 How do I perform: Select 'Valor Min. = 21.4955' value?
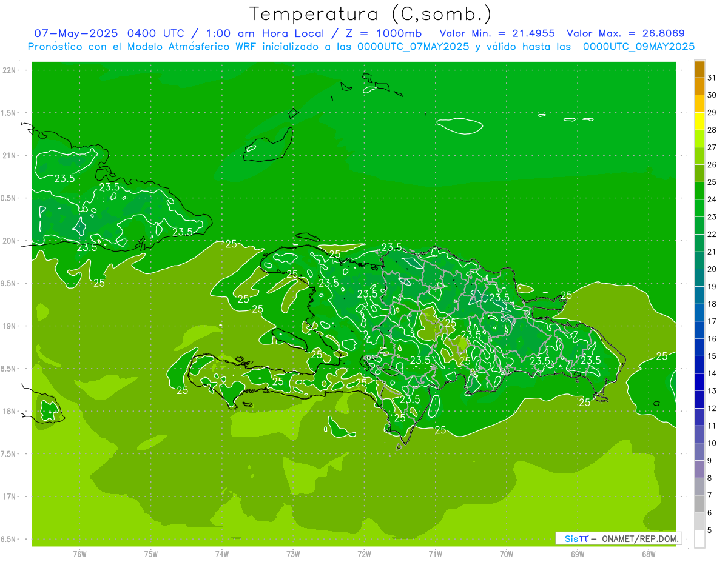tap(497, 33)
